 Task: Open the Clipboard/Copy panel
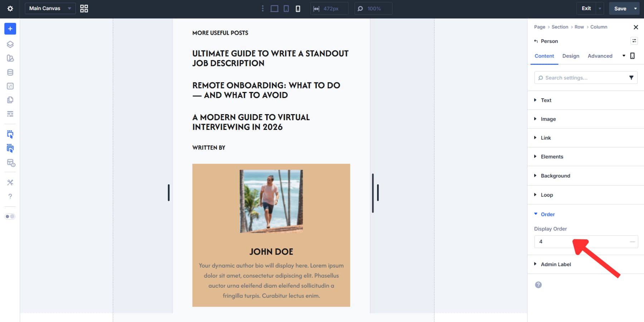10,100
